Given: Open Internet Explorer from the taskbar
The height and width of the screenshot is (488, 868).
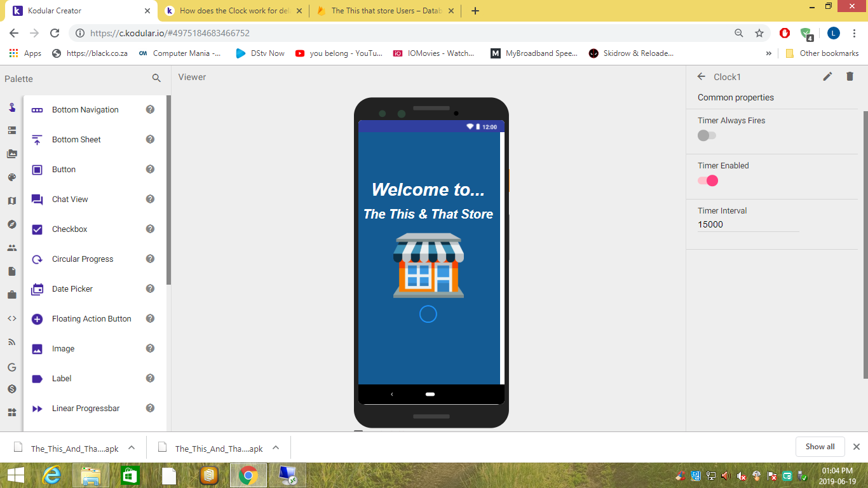Looking at the screenshot, I should [x=51, y=475].
